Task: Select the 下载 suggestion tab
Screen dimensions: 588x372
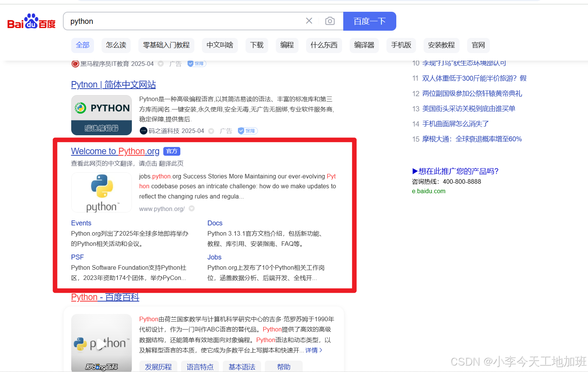Action: click(x=257, y=45)
